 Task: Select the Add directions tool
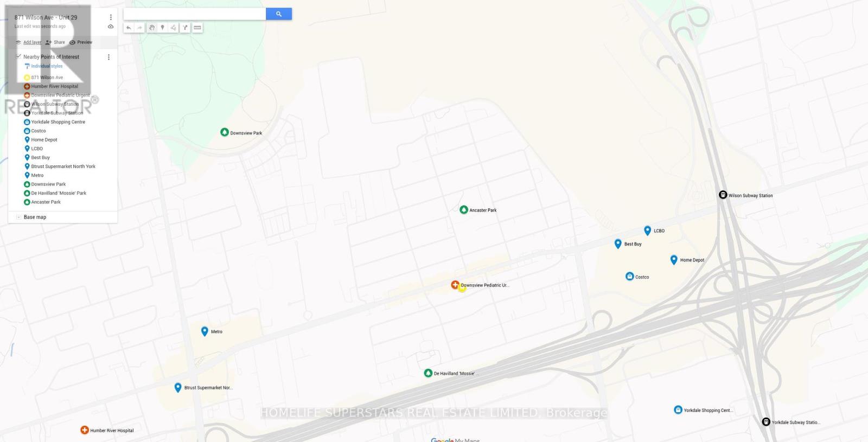(x=185, y=28)
